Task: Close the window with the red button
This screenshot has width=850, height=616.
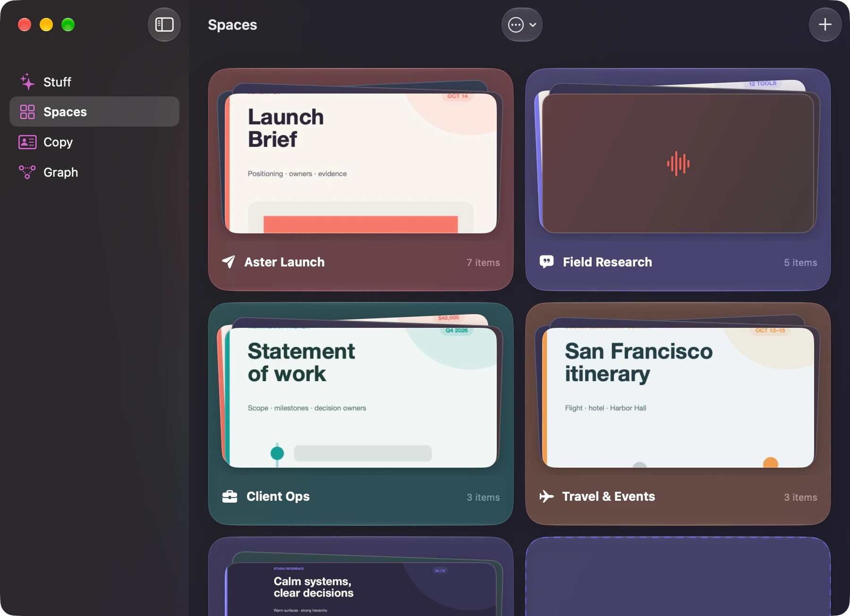Action: coord(25,25)
